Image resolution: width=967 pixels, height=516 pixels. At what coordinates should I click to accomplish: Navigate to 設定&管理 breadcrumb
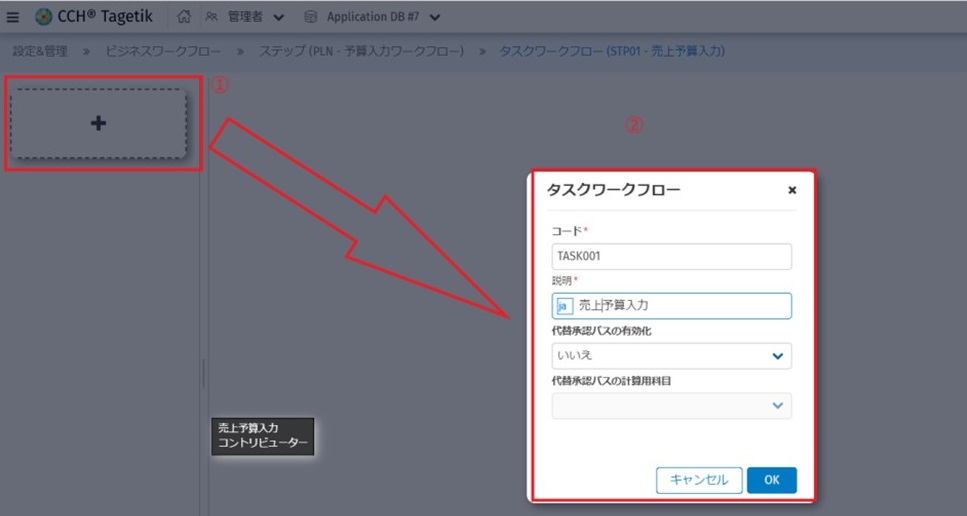tap(41, 51)
